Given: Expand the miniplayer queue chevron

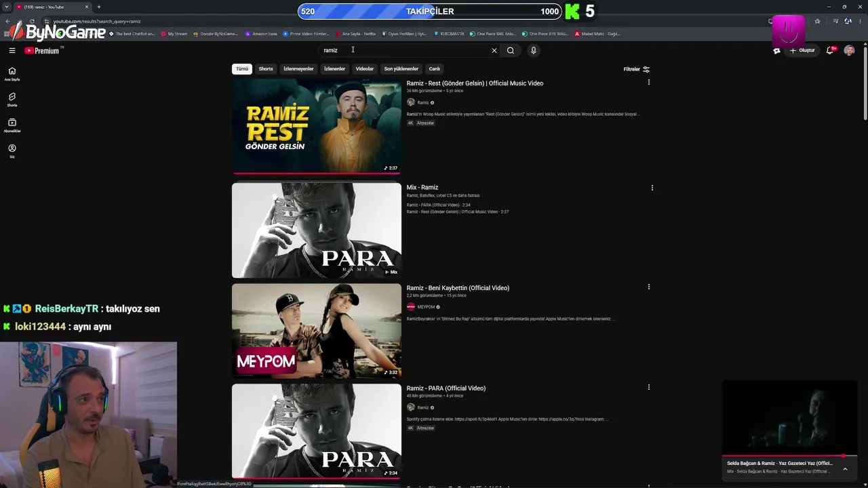Looking at the screenshot, I should tap(845, 468).
